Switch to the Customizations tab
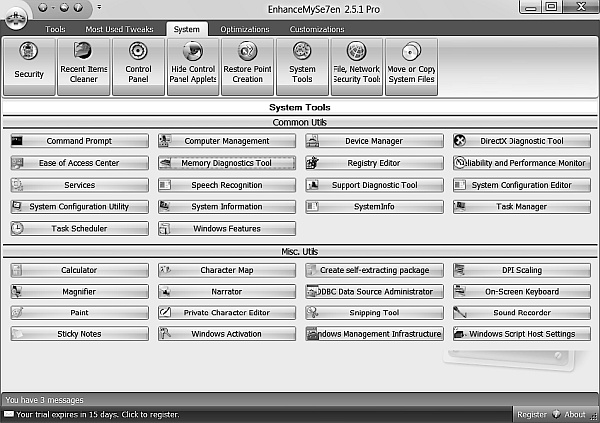The height and width of the screenshot is (423, 600). point(317,29)
